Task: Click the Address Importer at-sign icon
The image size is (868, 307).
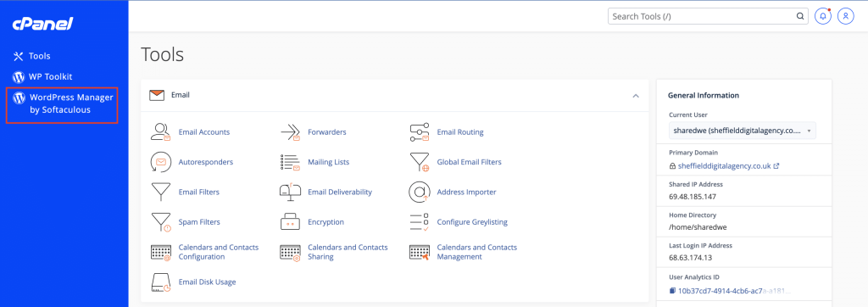Action: [x=419, y=193]
